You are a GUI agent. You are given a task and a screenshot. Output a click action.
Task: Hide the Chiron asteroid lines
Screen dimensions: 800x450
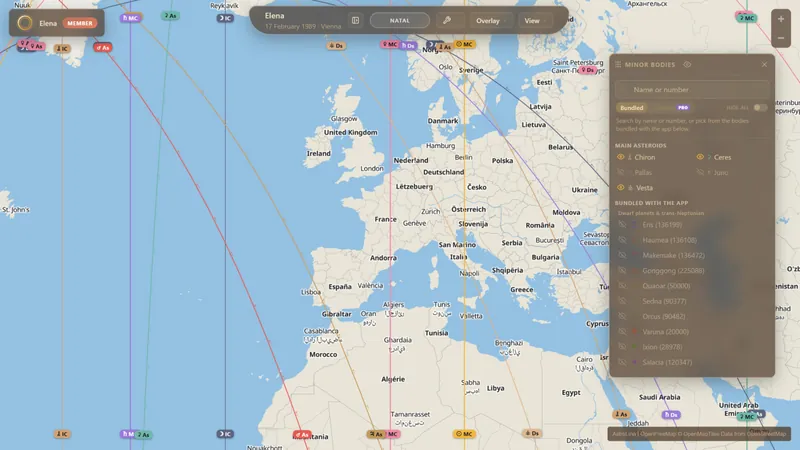[x=620, y=157]
